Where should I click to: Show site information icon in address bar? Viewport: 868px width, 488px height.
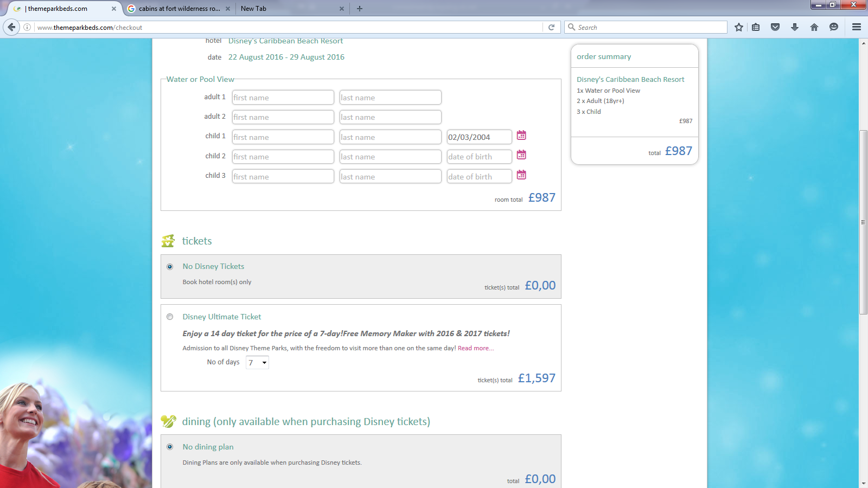27,27
